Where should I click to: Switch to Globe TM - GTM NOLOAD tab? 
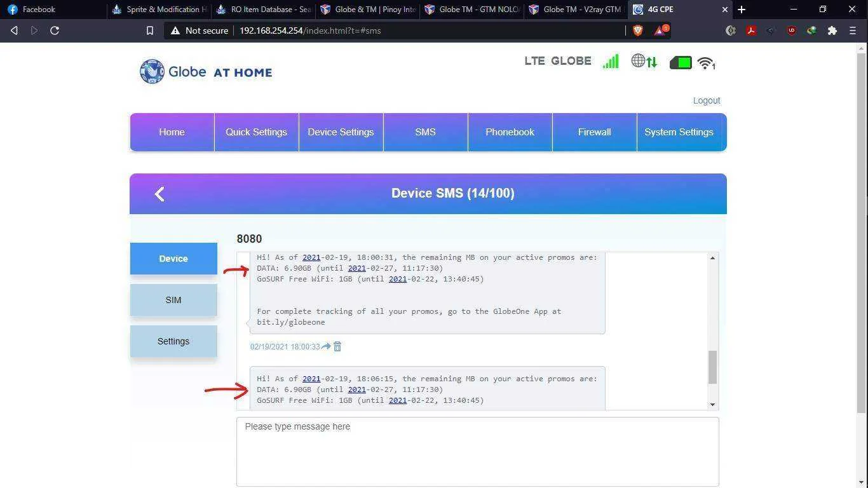pos(471,10)
